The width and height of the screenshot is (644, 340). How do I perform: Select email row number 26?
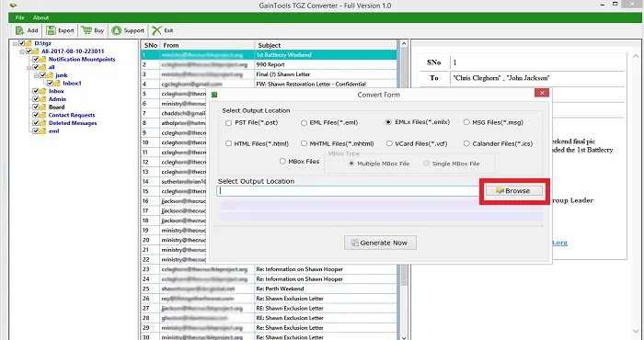click(x=270, y=299)
